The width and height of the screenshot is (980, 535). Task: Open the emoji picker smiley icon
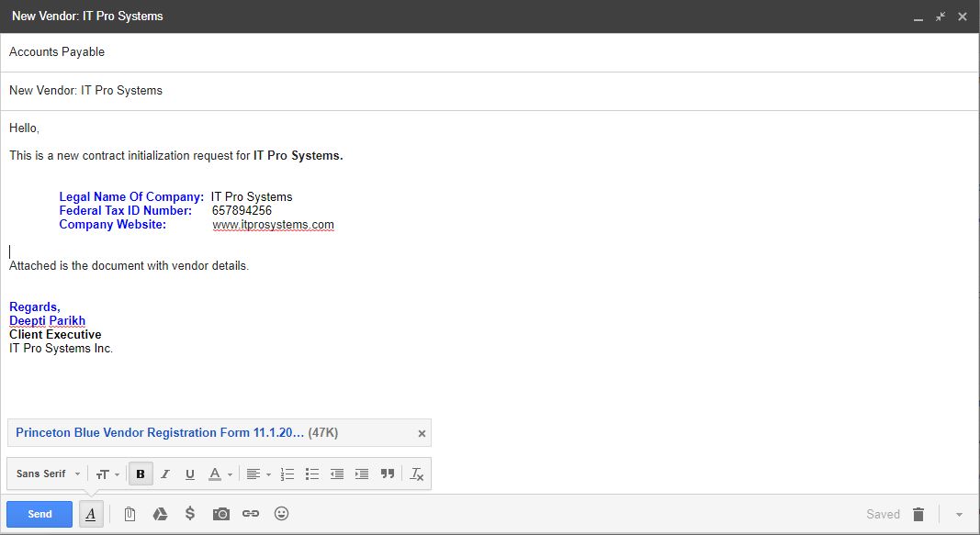coord(281,513)
